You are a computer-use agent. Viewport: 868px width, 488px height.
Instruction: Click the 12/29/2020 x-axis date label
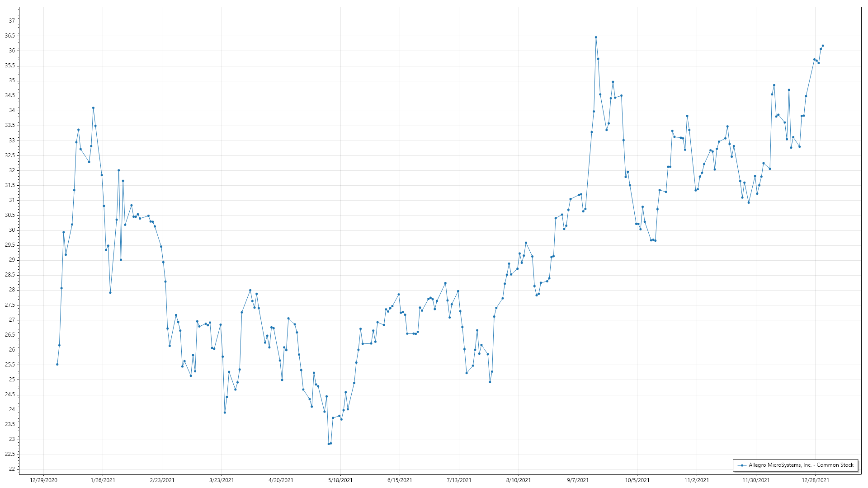pos(43,480)
